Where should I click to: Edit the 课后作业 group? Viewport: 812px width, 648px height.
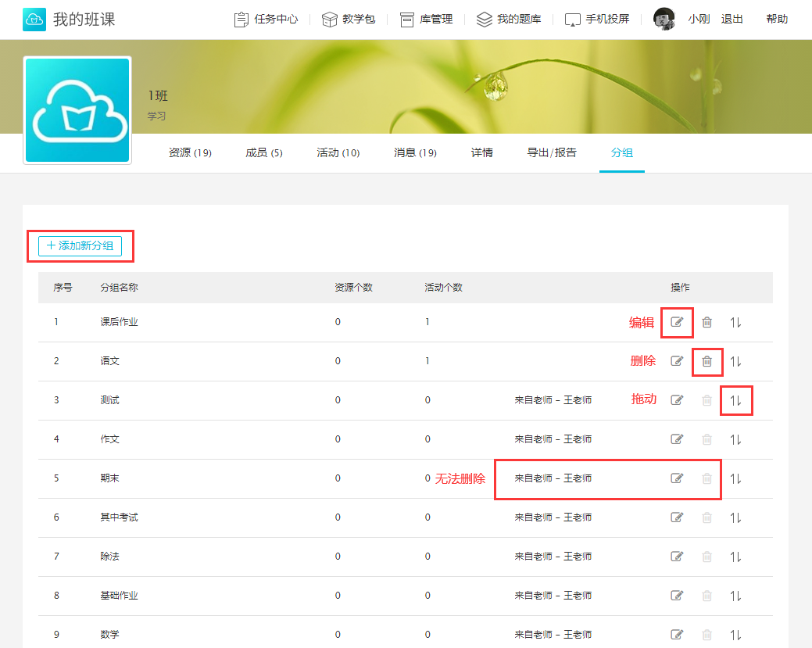[x=677, y=322]
